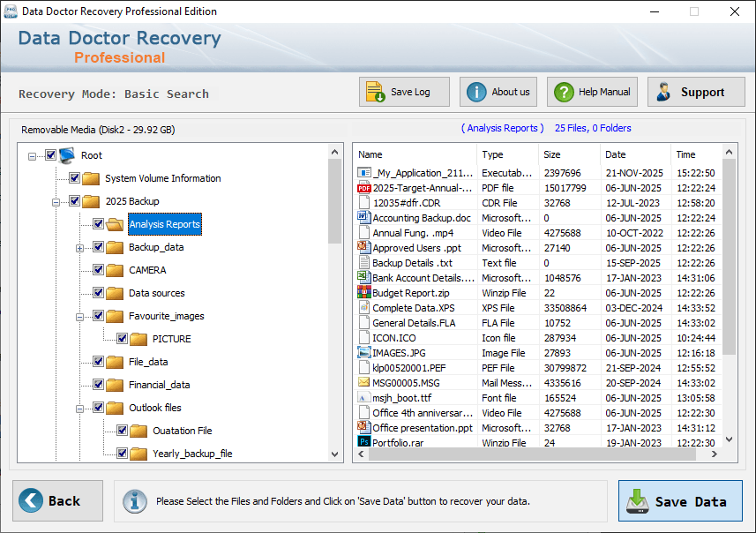Sort file list by Size column
This screenshot has width=756, height=533.
(x=569, y=154)
